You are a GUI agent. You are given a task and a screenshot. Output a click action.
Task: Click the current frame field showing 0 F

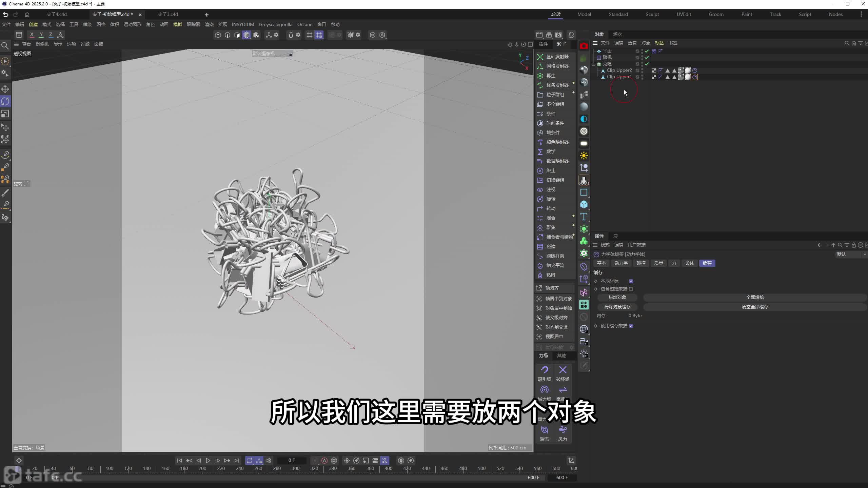[292, 460]
